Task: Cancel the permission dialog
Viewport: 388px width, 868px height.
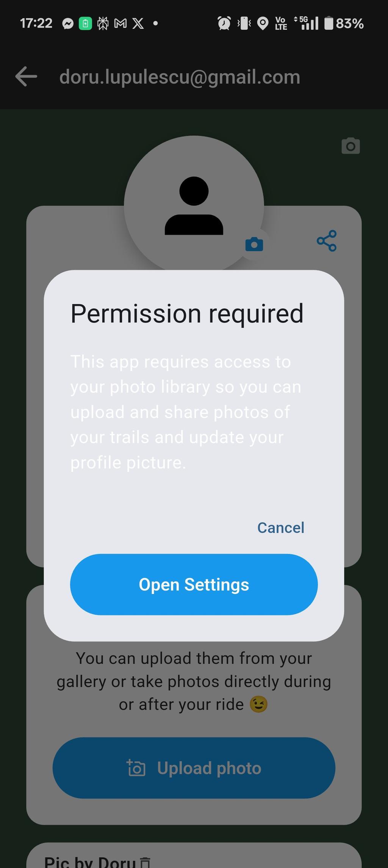Action: click(x=281, y=527)
